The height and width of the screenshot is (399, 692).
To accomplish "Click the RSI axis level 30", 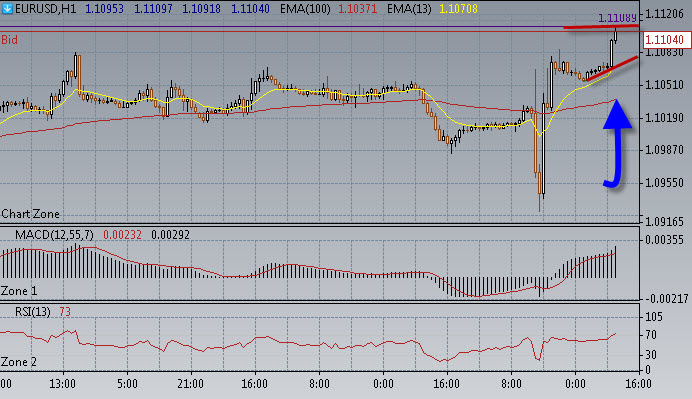I will coord(651,355).
